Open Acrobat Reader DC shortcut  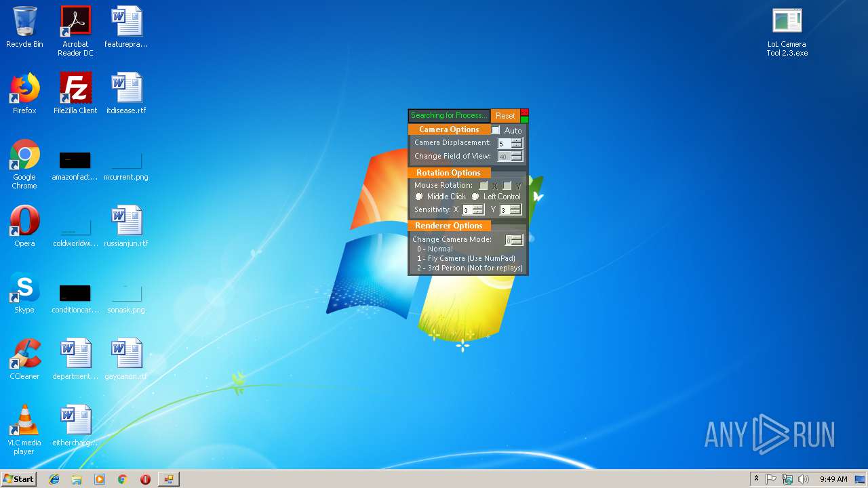tap(75, 31)
